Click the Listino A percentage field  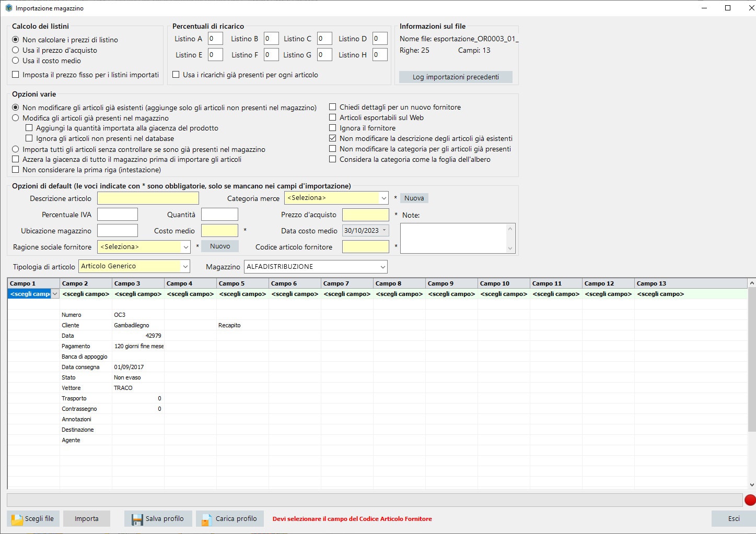[x=215, y=39]
